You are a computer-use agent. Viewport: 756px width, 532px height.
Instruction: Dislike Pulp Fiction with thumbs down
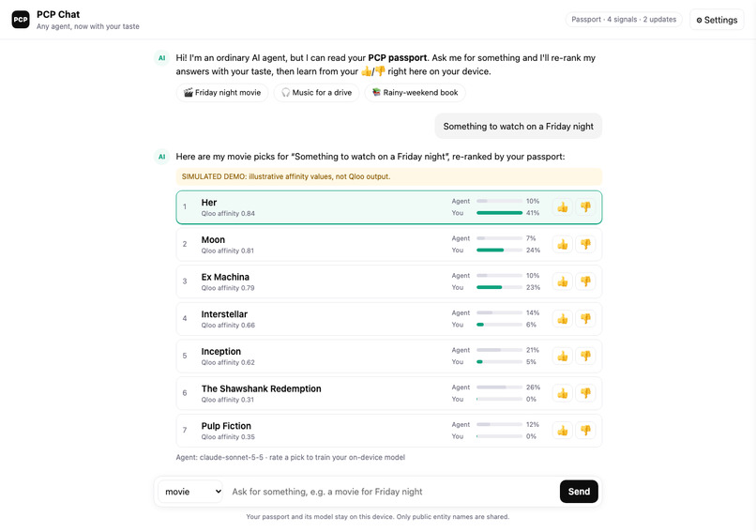585,431
